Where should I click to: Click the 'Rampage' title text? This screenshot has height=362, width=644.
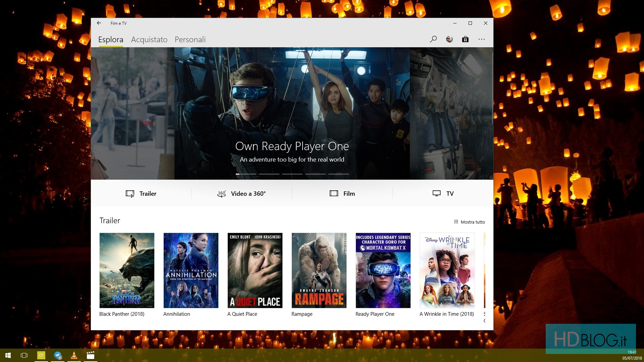[302, 314]
